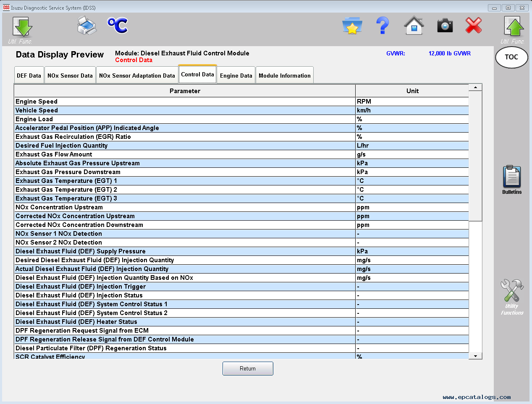532x404 pixels.
Task: Go to the home screen icon
Action: 414,26
